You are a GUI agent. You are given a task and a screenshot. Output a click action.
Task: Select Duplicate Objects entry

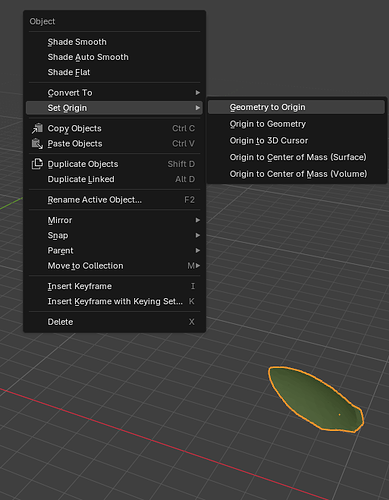click(x=114, y=164)
